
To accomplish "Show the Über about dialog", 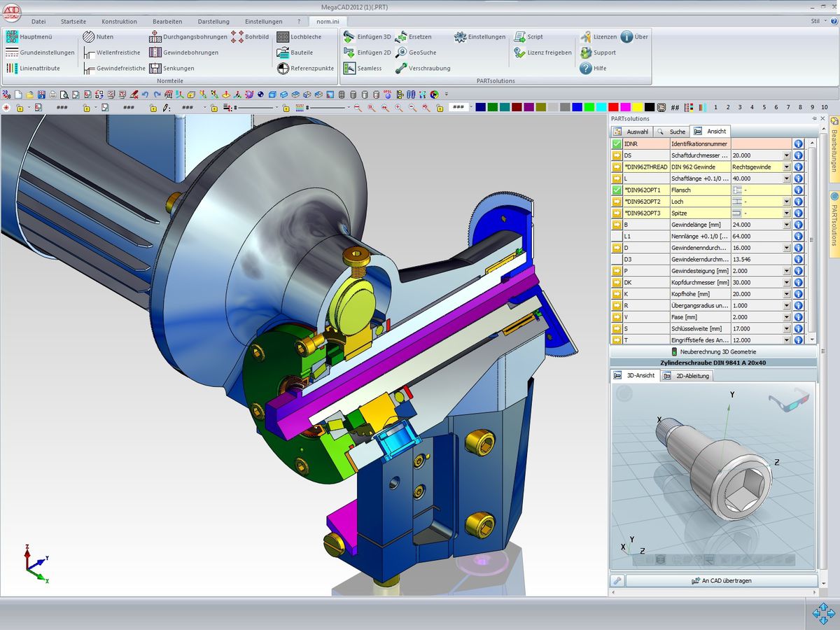I will [634, 37].
